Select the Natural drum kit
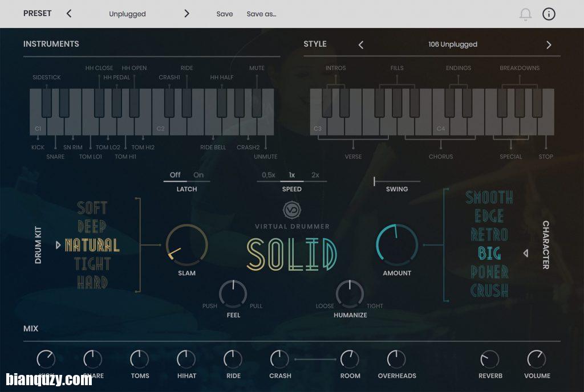Viewport: 584px width, 392px height. [x=92, y=245]
